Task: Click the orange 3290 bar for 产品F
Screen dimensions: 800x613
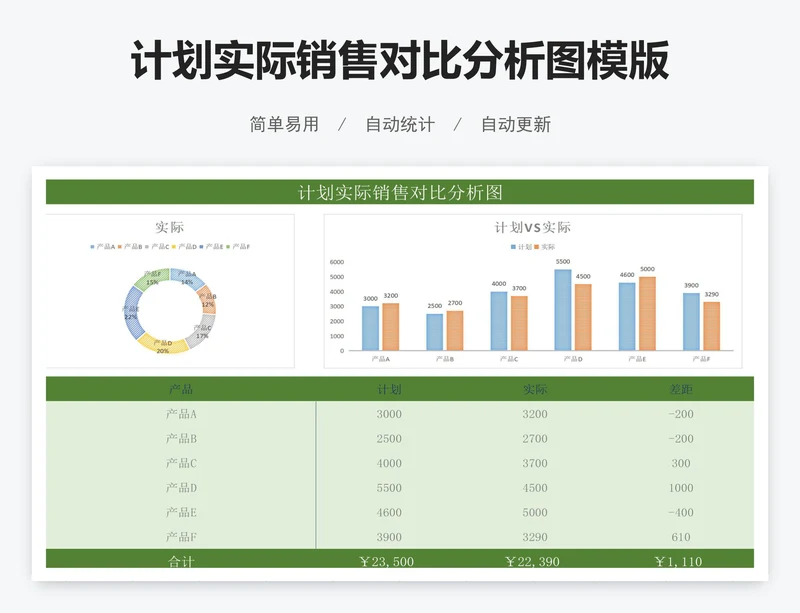Action: coord(712,326)
